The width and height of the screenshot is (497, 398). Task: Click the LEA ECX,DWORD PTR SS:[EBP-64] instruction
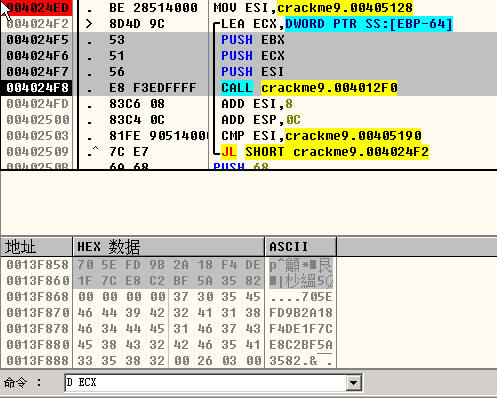click(x=337, y=24)
